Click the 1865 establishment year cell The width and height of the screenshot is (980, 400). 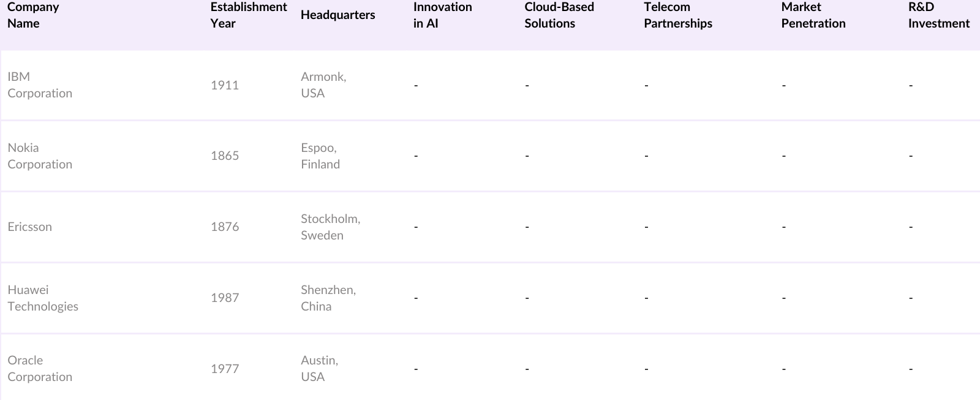[225, 156]
